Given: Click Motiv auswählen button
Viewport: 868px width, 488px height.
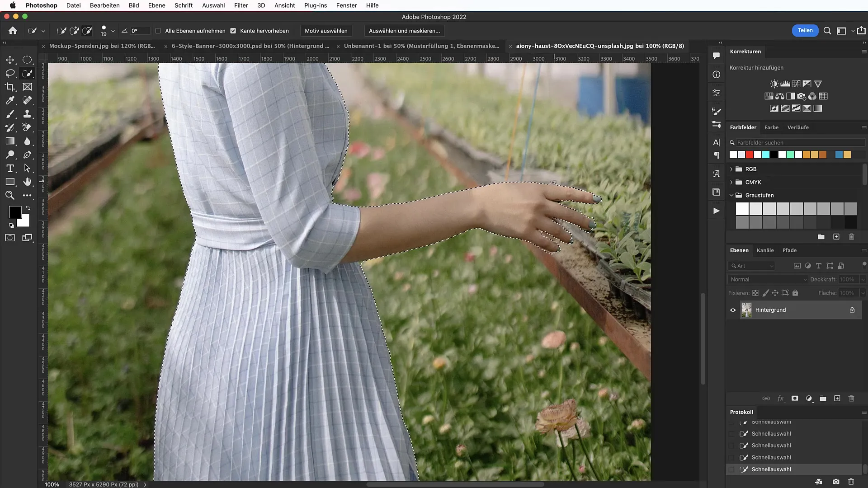Looking at the screenshot, I should (x=325, y=30).
